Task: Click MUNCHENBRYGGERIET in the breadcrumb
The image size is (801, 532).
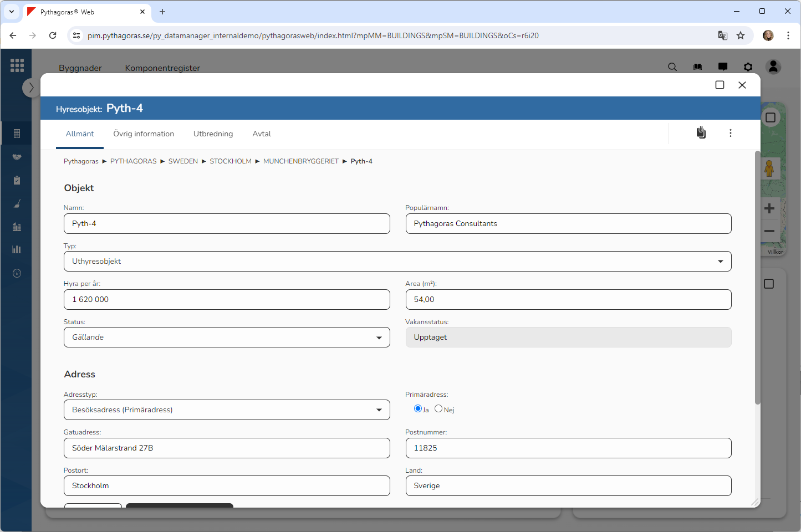Action: coord(300,161)
